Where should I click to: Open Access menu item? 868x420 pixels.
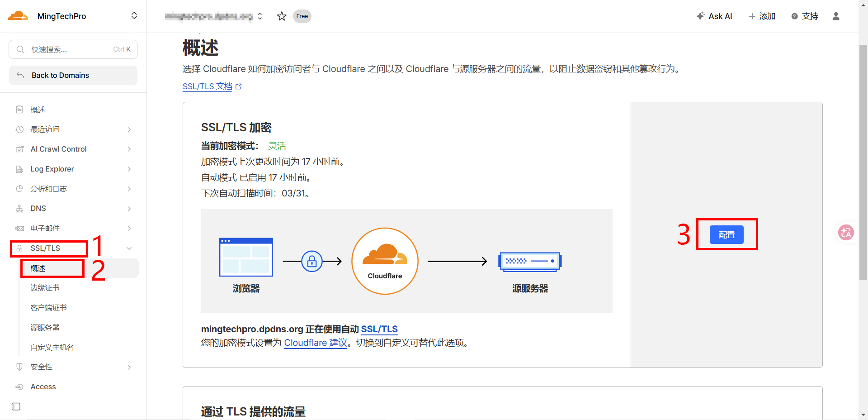43,387
